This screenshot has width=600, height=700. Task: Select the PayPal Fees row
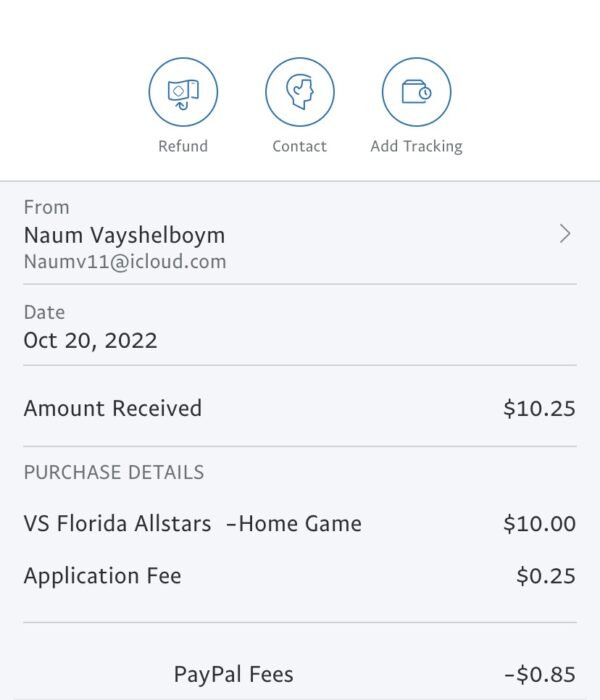300,674
